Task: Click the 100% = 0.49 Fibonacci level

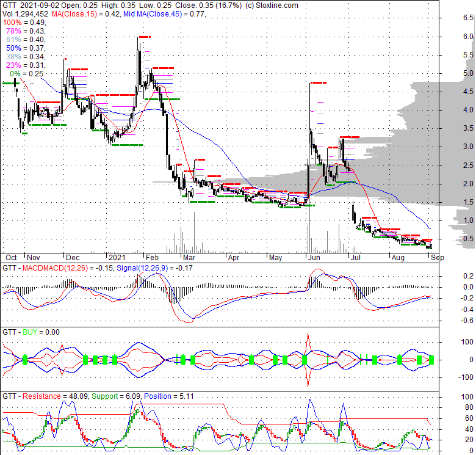Action: tap(24, 23)
